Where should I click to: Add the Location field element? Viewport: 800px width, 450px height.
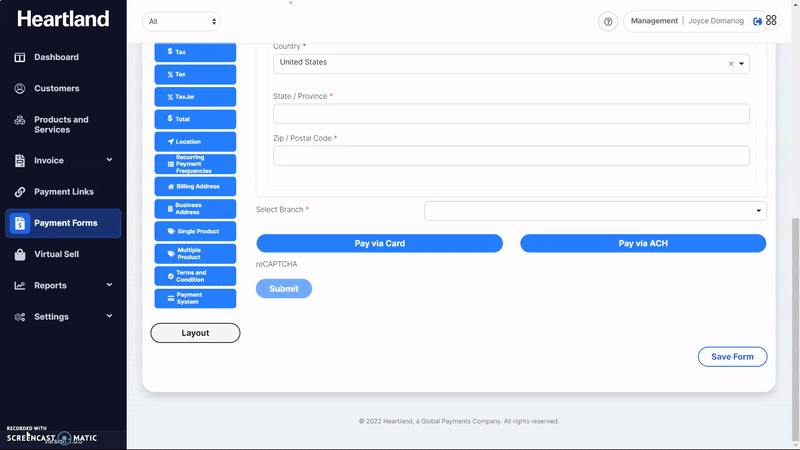pos(195,142)
